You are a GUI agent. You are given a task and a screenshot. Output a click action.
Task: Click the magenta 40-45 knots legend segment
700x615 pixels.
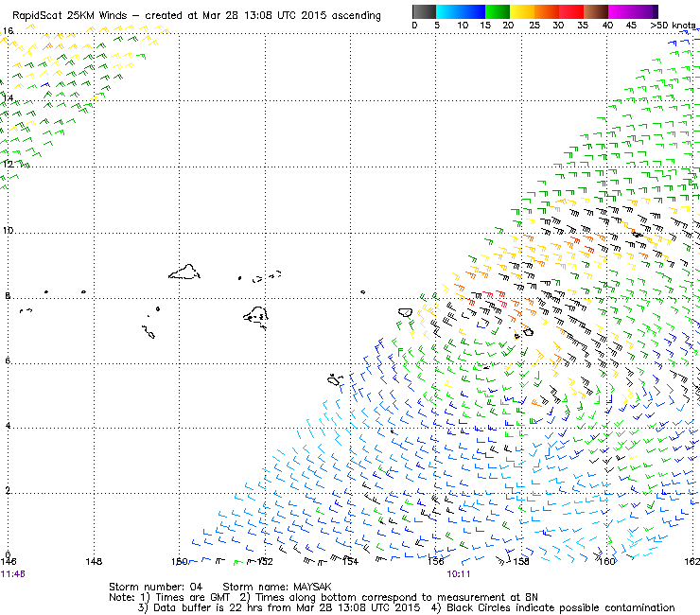[621, 11]
